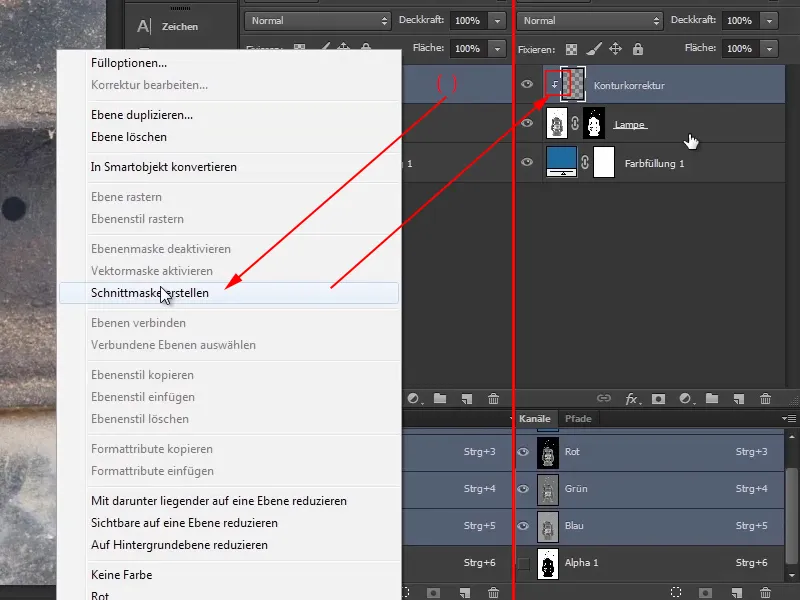The image size is (800, 600).
Task: Click the lock transparent pixels icon beside Fixieren
Action: tap(571, 49)
